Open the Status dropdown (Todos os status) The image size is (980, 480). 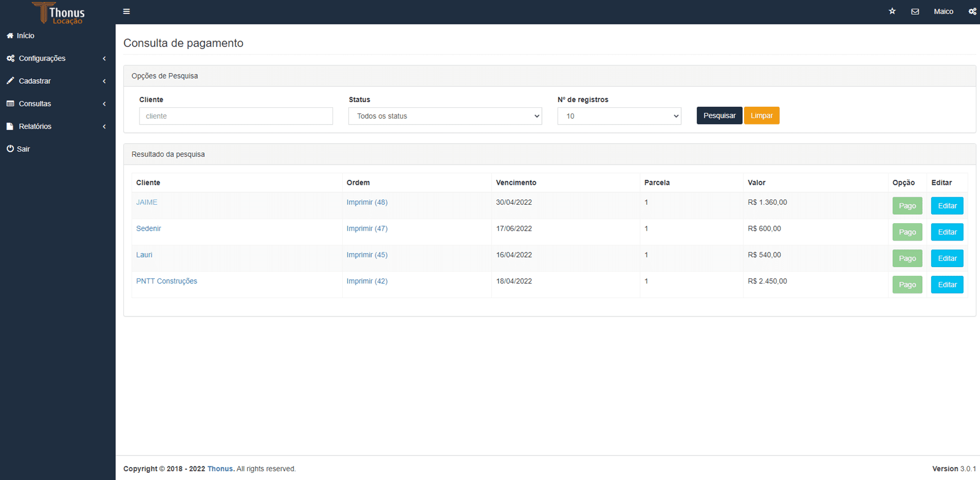point(445,116)
